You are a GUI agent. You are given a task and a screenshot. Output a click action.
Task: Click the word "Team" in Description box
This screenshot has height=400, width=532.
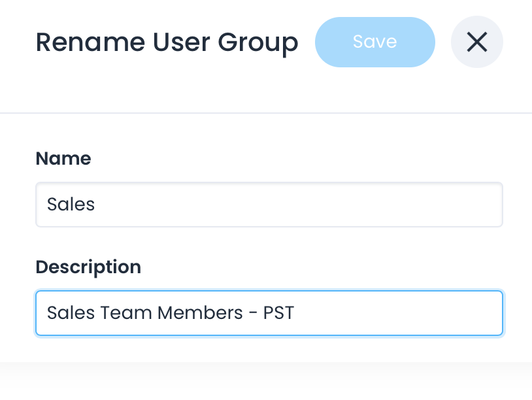click(126, 313)
